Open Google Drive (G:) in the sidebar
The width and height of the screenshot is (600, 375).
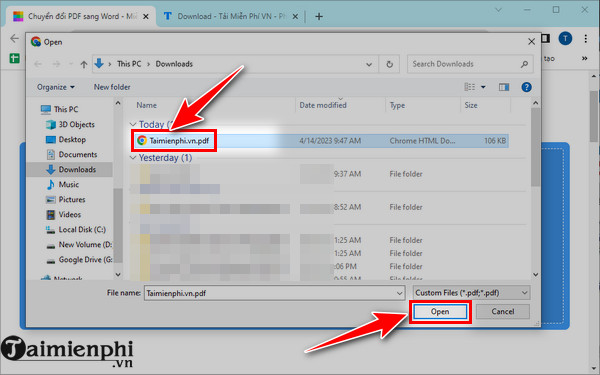tap(85, 259)
